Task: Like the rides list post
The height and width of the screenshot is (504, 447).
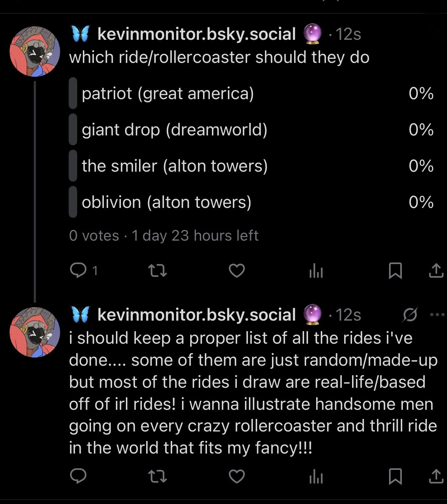Action: [236, 476]
